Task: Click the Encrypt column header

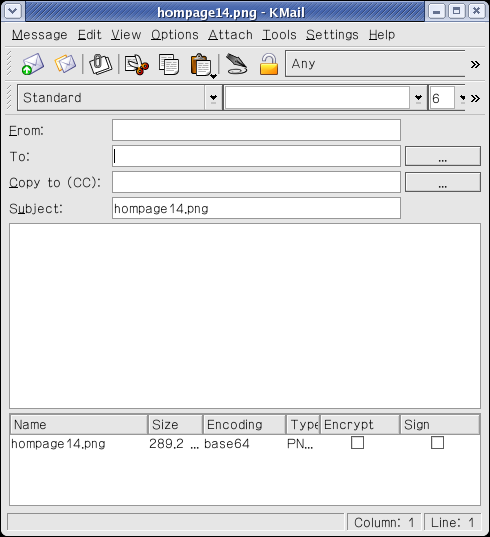Action: (x=360, y=425)
